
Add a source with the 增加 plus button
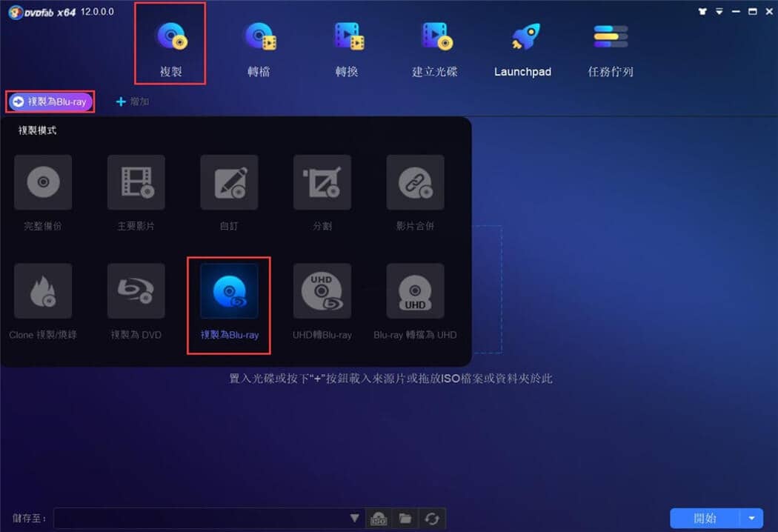(x=132, y=102)
